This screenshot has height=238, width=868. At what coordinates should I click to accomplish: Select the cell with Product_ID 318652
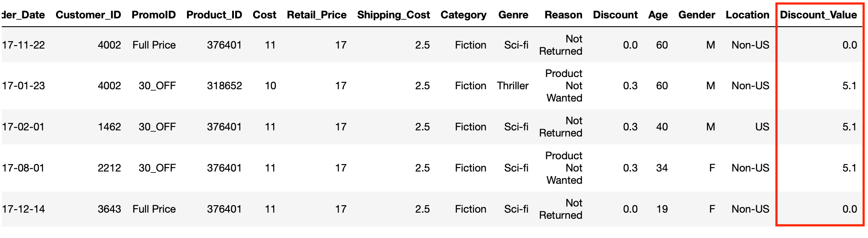pyautogui.click(x=224, y=86)
